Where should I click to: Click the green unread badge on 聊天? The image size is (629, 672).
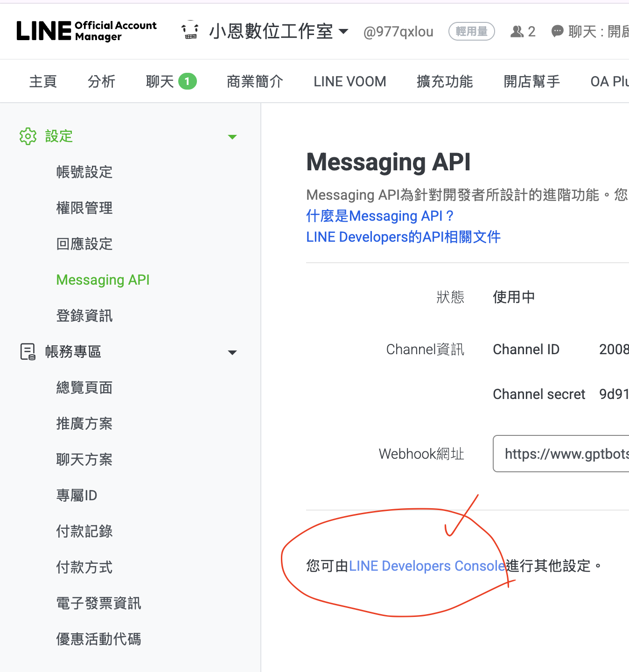tap(187, 81)
